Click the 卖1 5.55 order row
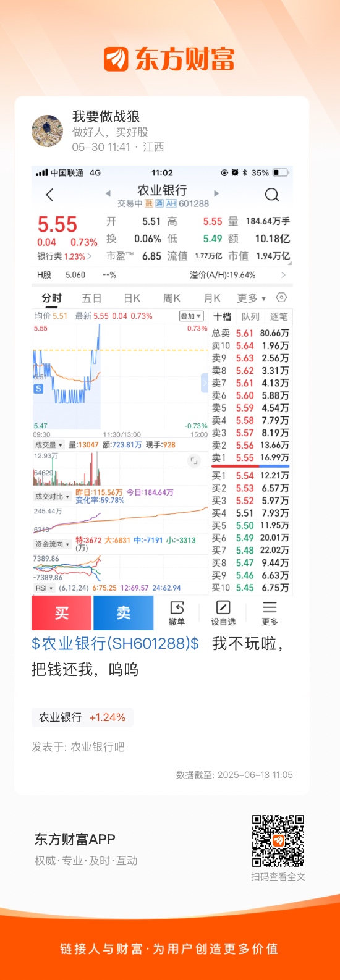This screenshot has width=340, height=980. [250, 458]
